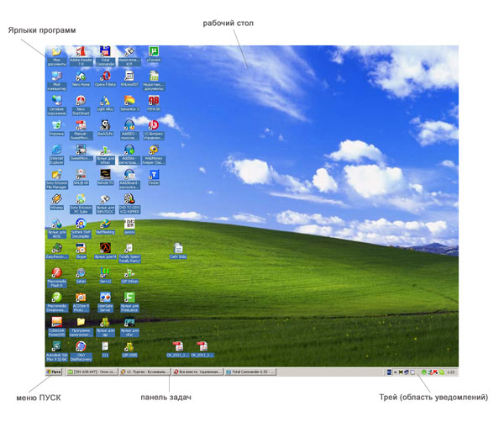Select the WebMoney Keeper Classic icon

click(154, 155)
